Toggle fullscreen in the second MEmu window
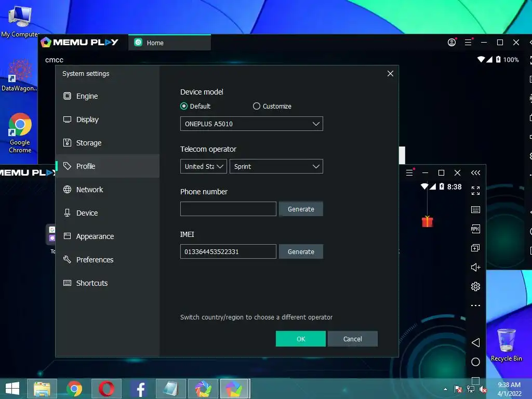The width and height of the screenshot is (532, 399). [x=476, y=191]
